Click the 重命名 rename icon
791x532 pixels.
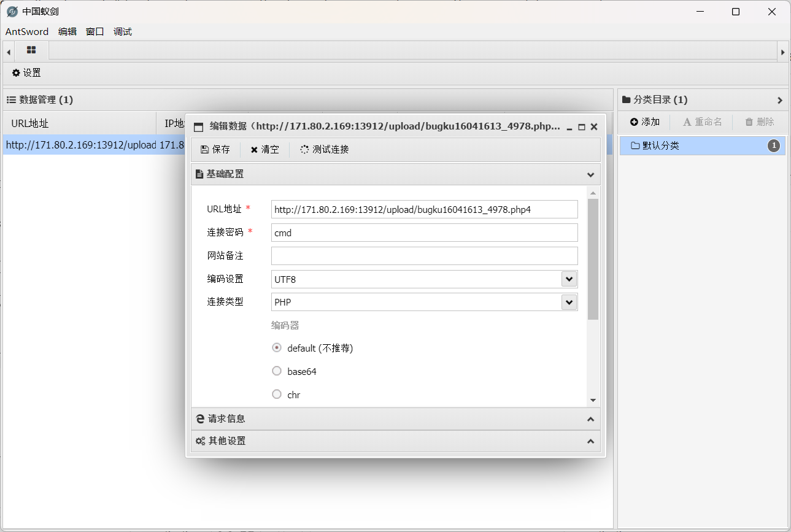click(x=687, y=121)
